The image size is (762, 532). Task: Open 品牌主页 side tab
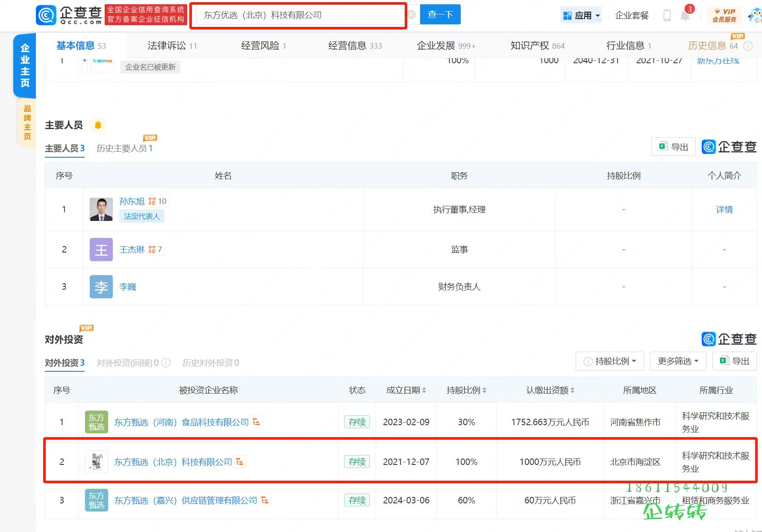tap(27, 123)
